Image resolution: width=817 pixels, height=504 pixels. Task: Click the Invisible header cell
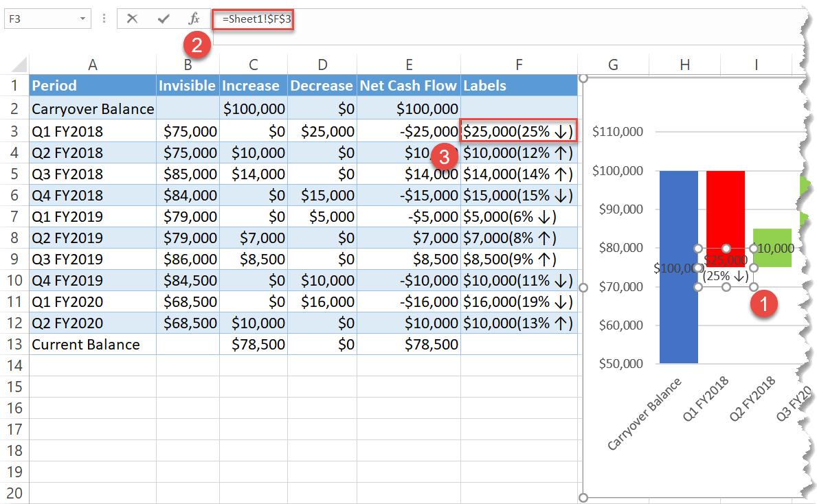pos(188,85)
